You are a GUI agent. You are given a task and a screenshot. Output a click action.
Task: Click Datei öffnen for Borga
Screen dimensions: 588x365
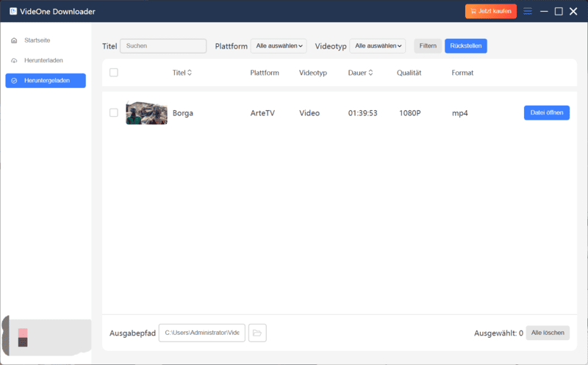[x=546, y=113]
